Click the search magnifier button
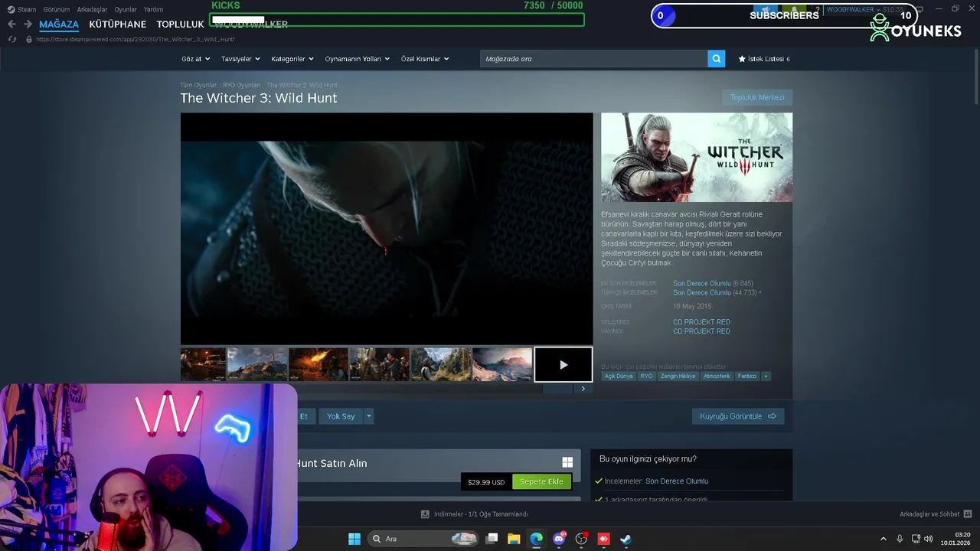 click(716, 59)
